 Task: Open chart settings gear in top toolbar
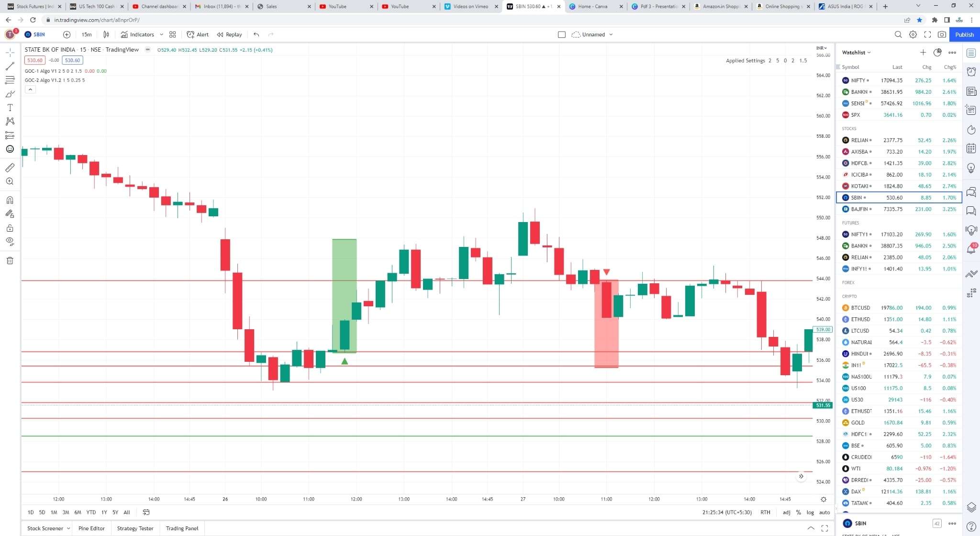[x=913, y=34]
